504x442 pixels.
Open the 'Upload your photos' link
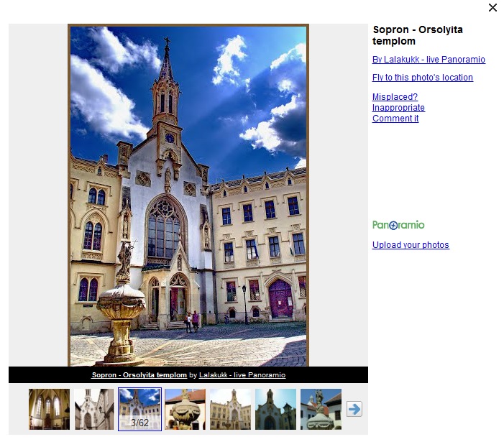[411, 245]
